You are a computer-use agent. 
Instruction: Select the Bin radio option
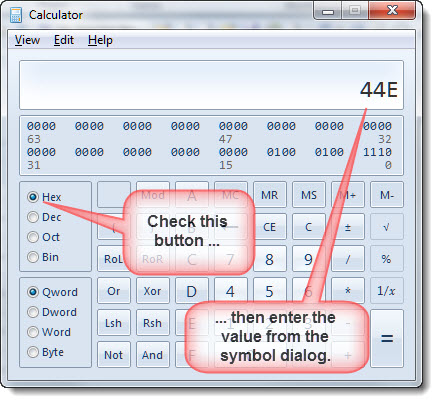pos(43,257)
